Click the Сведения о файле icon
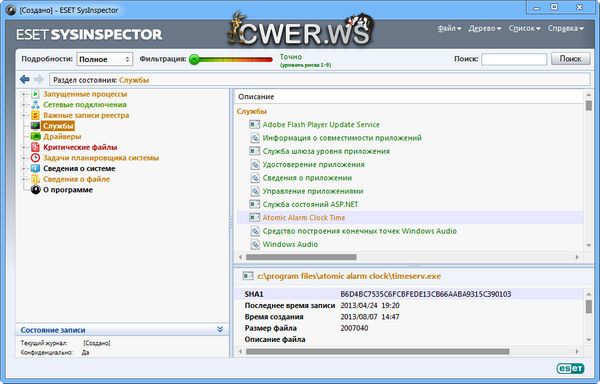 pyautogui.click(x=35, y=179)
